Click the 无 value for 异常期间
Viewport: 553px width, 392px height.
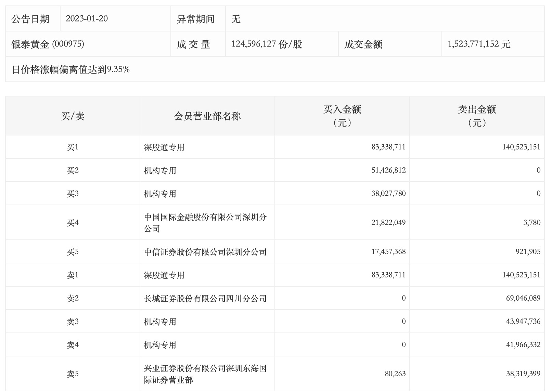pos(236,19)
